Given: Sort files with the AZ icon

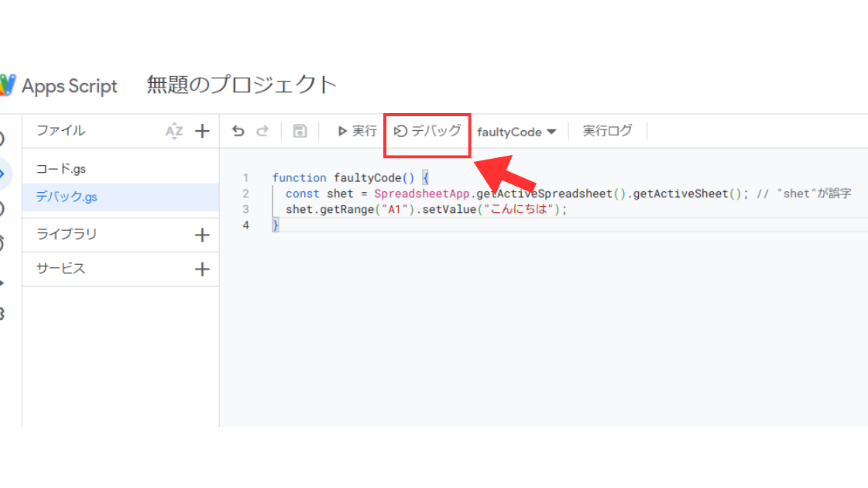Looking at the screenshot, I should pyautogui.click(x=173, y=131).
